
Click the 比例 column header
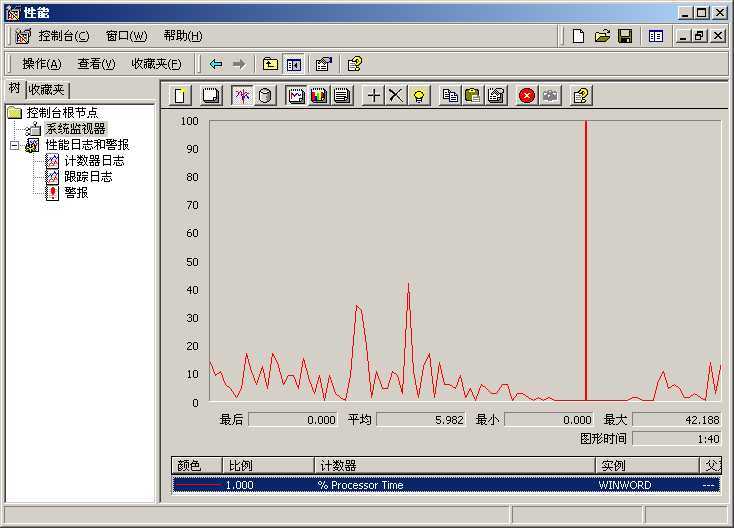point(269,465)
